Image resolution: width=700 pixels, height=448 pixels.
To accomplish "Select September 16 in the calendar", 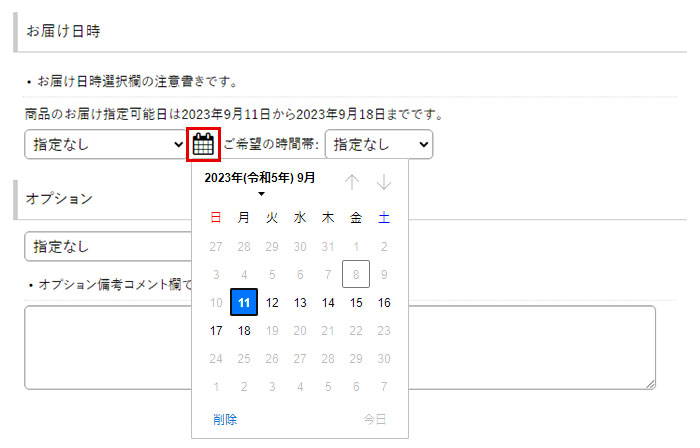I will (384, 303).
